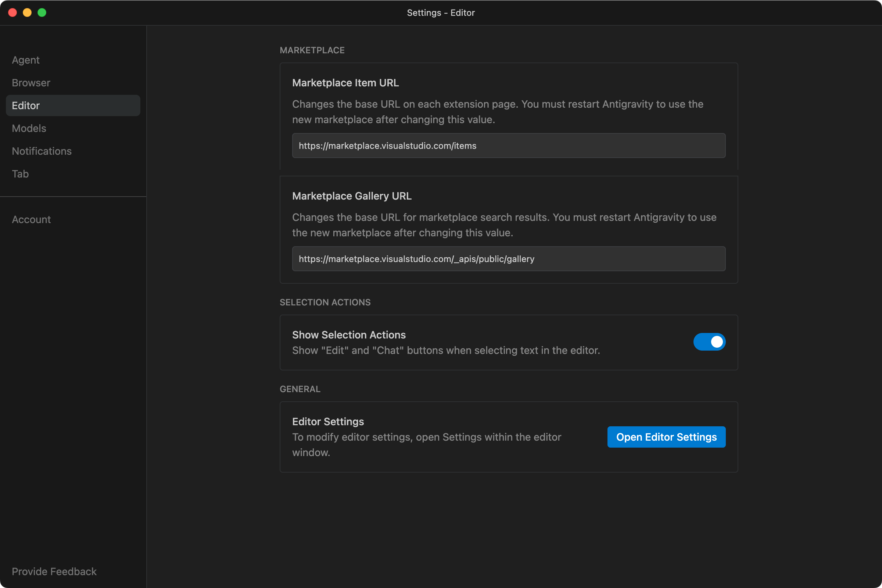Select the Editor sidebar item
Image resolution: width=882 pixels, height=588 pixels.
(x=73, y=105)
